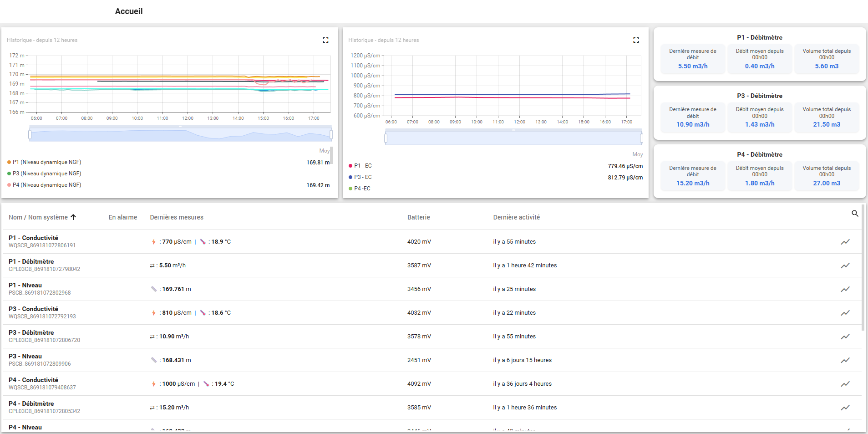
Task: Click battery value 2451 mV
Action: [x=419, y=360]
